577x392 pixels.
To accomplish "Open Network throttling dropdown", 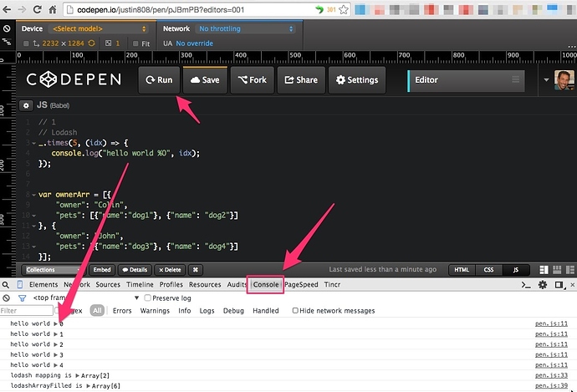I will point(246,28).
